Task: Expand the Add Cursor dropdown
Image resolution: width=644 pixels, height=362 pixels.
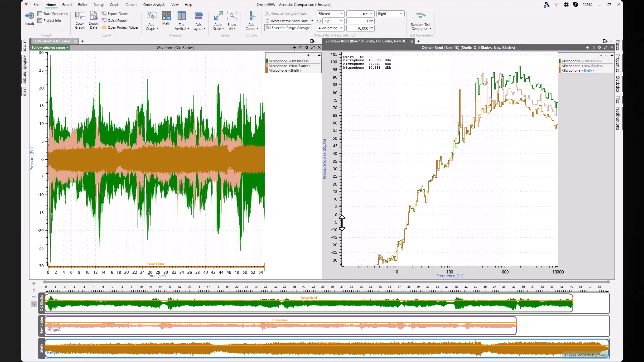Action: point(252,27)
